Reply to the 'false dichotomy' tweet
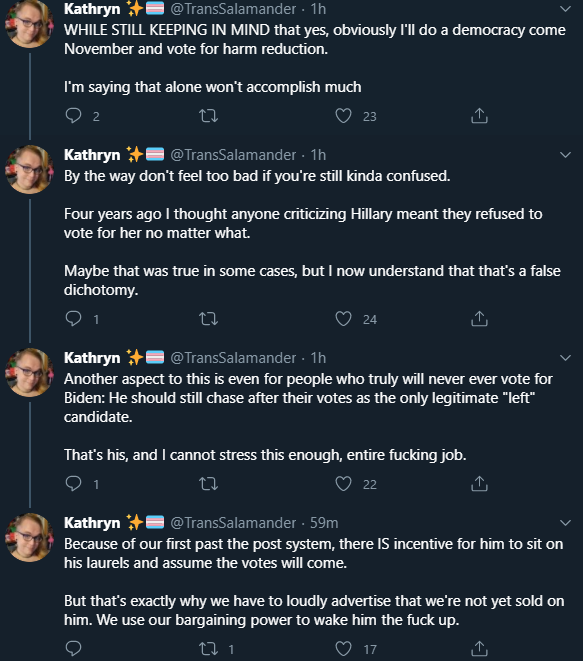The width and height of the screenshot is (583, 661). coord(73,319)
